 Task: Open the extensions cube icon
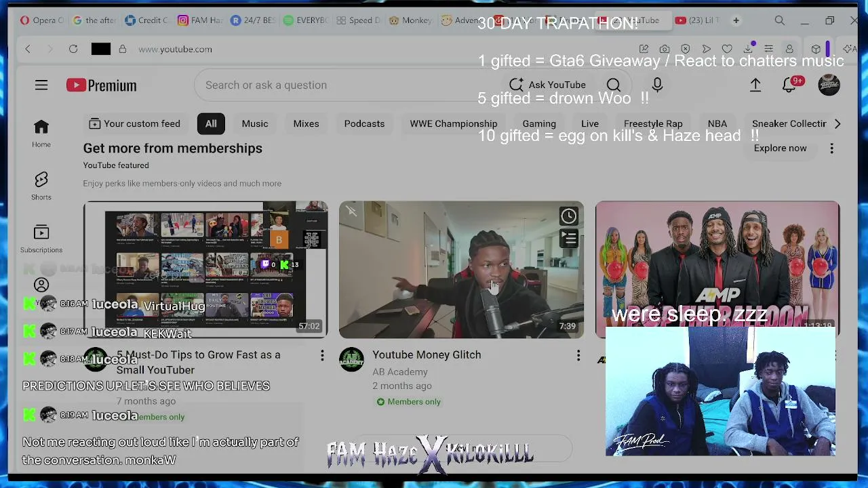coord(816,49)
